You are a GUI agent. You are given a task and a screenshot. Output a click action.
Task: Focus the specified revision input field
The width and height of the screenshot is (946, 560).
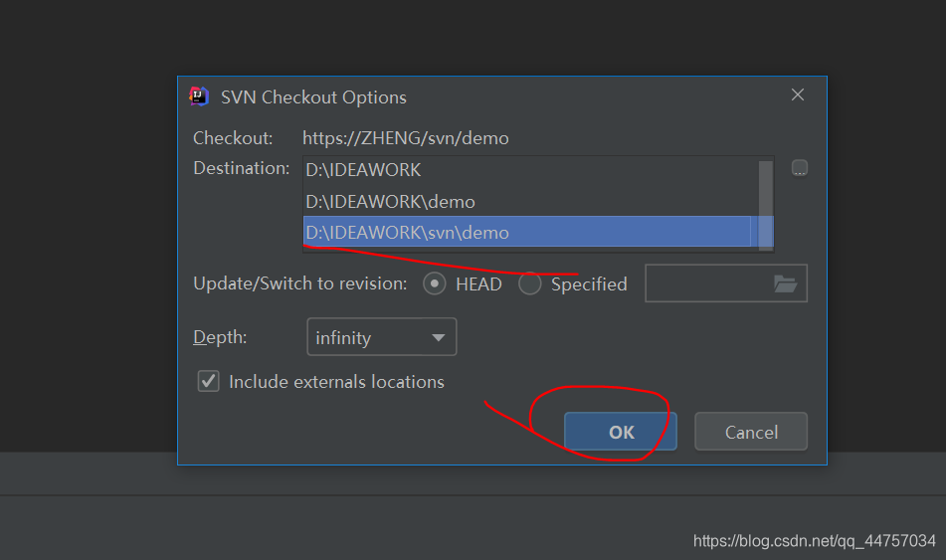click(707, 283)
